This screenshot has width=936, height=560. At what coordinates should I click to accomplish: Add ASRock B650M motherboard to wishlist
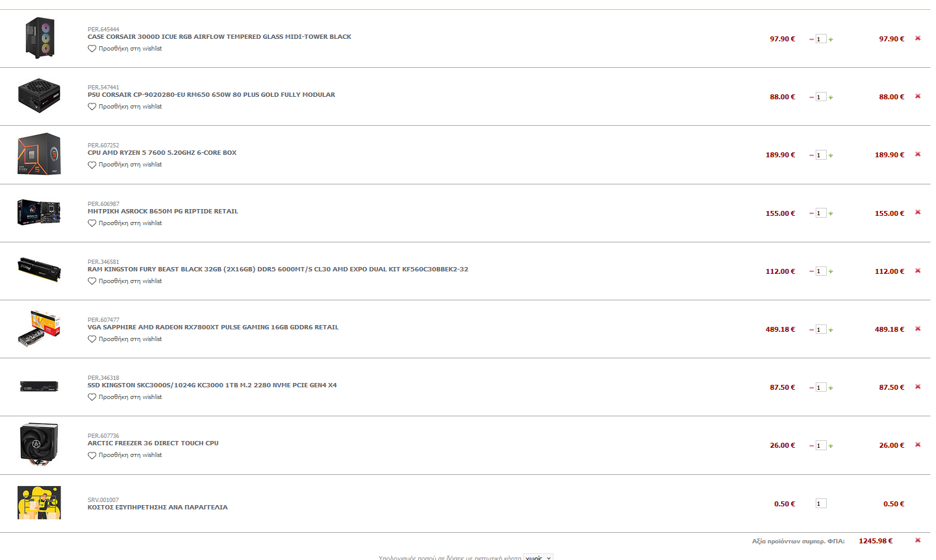pos(125,223)
